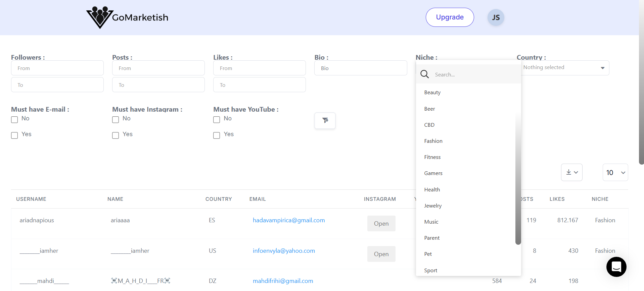Check 'No' under Must have YouTube

pos(217,120)
